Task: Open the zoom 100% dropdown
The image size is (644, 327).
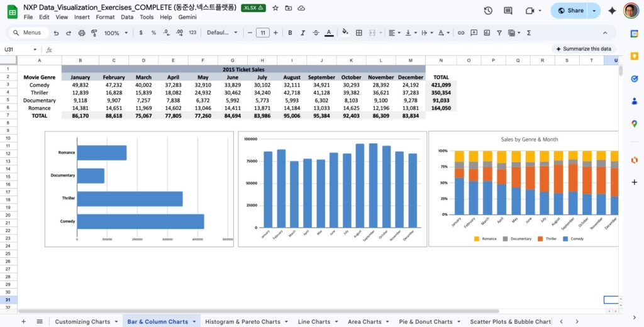Action: click(116, 33)
